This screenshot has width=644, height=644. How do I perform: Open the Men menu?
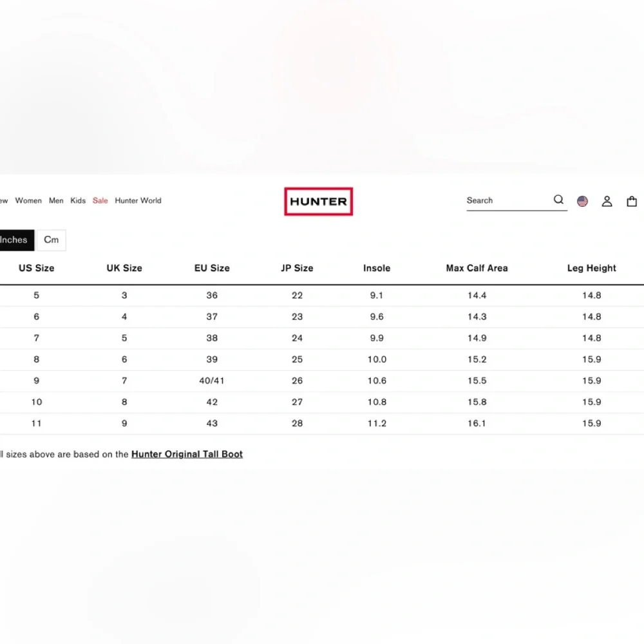pos(56,200)
